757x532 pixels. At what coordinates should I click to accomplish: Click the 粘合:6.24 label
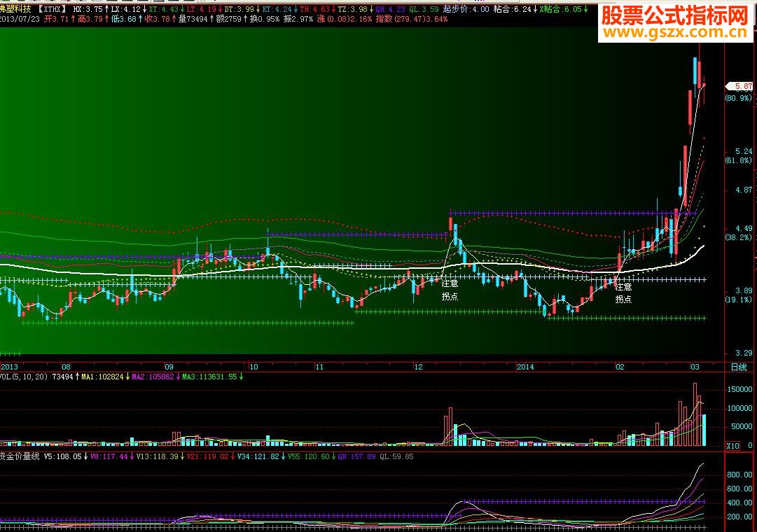[512, 9]
